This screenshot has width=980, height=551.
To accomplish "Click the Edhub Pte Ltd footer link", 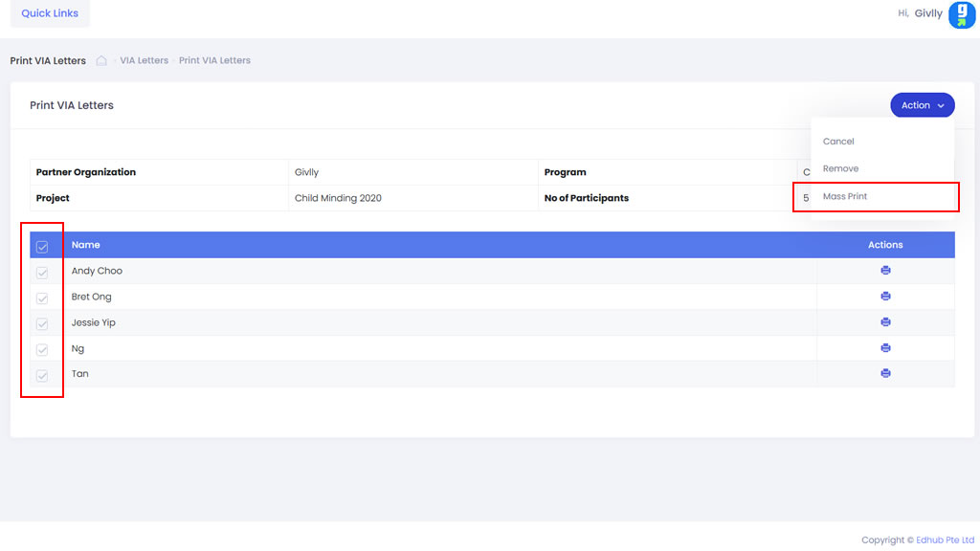I will [945, 540].
